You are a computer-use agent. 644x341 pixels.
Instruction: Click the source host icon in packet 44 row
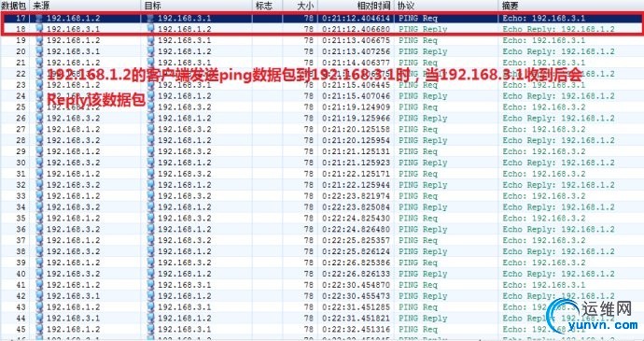(x=39, y=318)
